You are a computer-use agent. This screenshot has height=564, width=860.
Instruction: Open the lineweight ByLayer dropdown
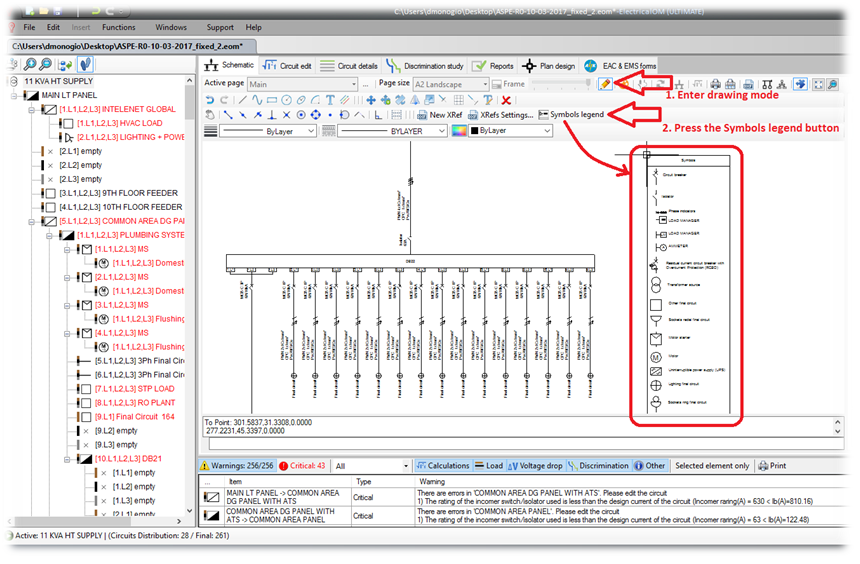(x=268, y=132)
